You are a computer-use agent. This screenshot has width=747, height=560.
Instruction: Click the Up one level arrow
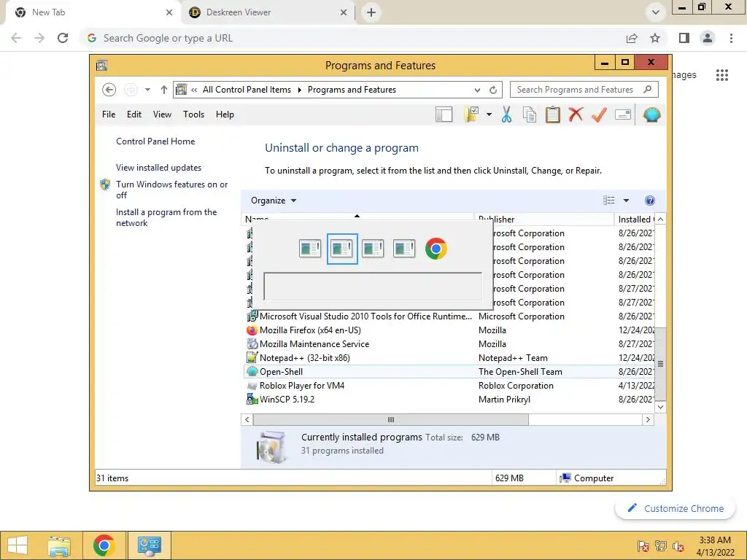[164, 90]
